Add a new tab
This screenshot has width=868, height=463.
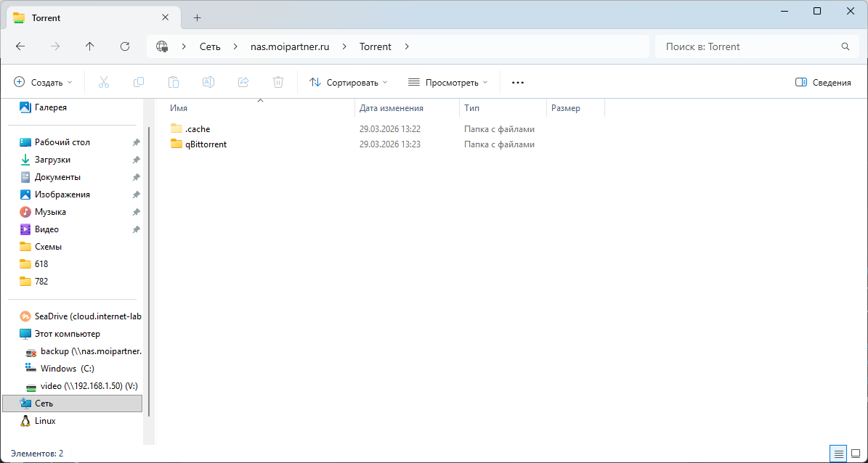tap(197, 18)
